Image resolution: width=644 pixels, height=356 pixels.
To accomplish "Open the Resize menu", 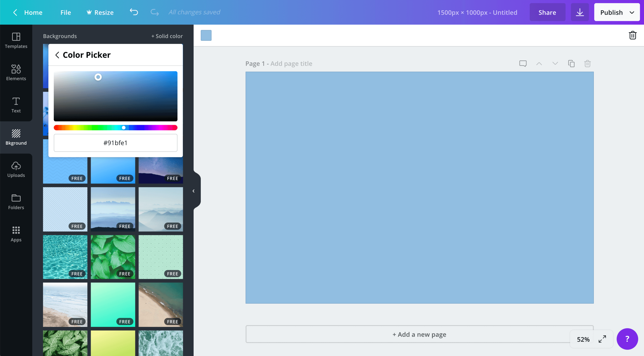I will (x=100, y=12).
